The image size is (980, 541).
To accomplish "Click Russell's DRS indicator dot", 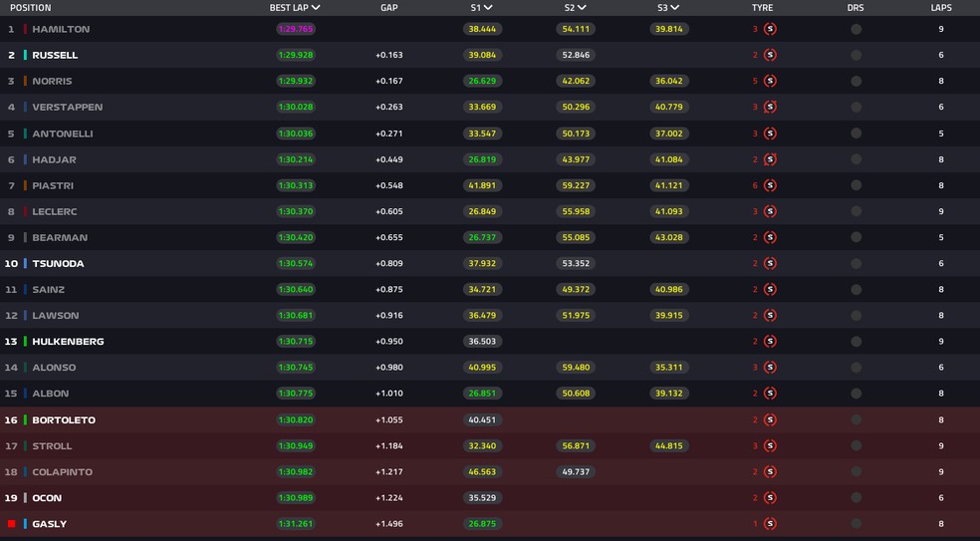I will pos(856,55).
